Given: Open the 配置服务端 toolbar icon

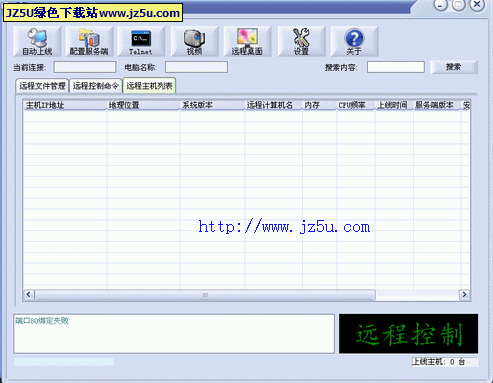Looking at the screenshot, I should coord(89,41).
